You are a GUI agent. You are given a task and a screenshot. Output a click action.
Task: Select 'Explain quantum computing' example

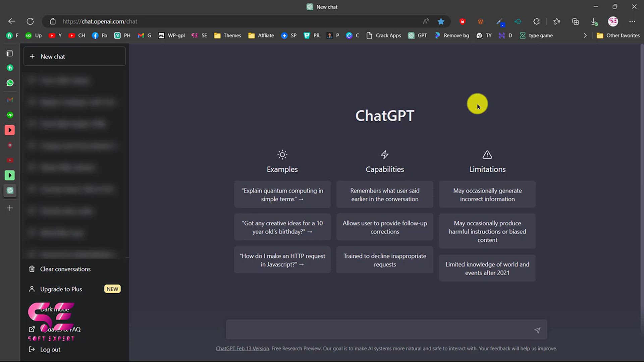(x=282, y=195)
